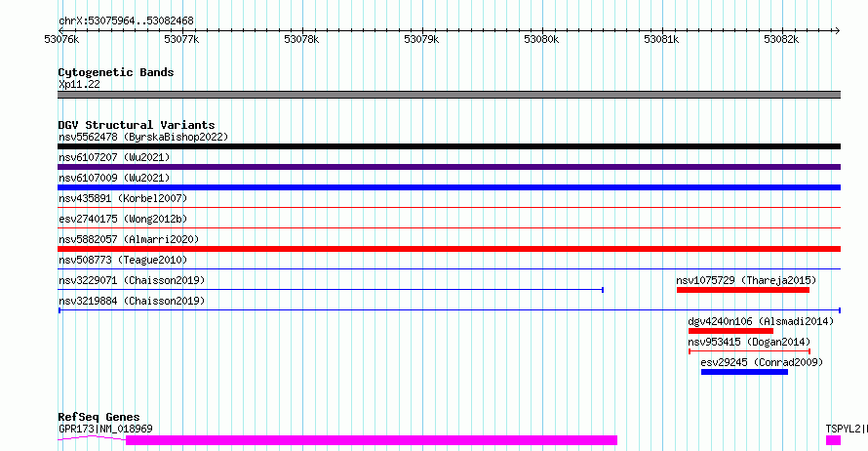Click the esv29245 (Conrad2009) label
The width and height of the screenshot is (868, 451).
coord(762,362)
